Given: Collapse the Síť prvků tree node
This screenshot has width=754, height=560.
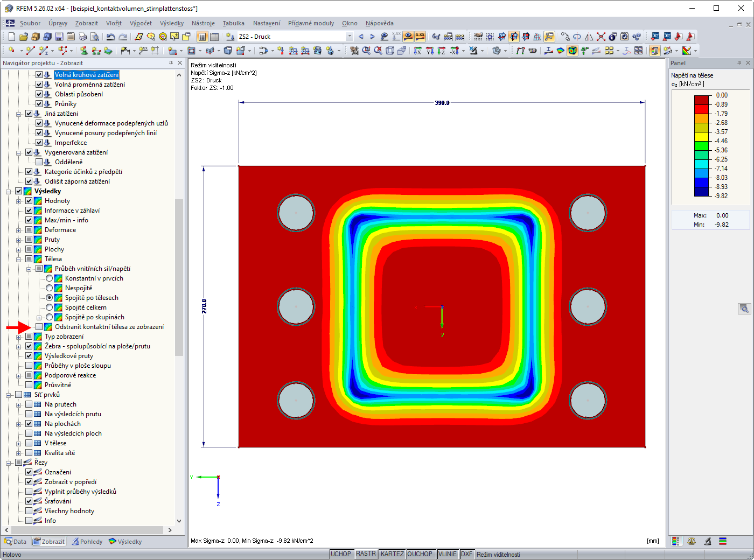Looking at the screenshot, I should tap(9, 395).
